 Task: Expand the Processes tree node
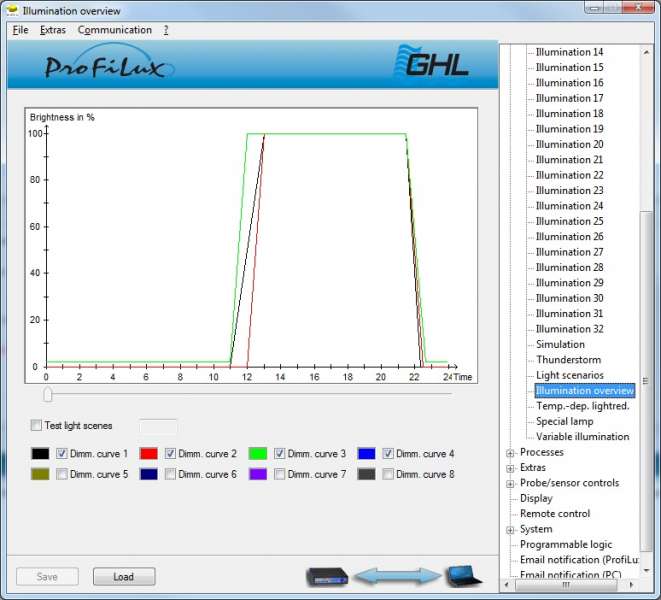[511, 452]
